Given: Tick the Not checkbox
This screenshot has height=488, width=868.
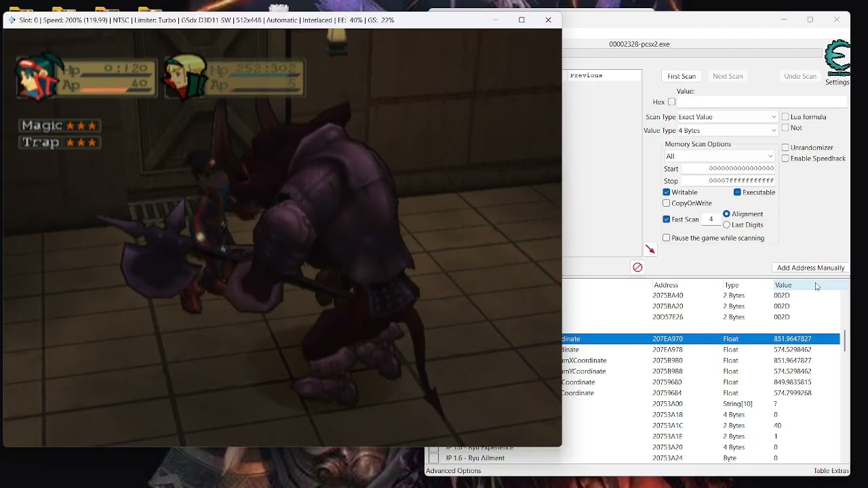Looking at the screenshot, I should tap(785, 127).
